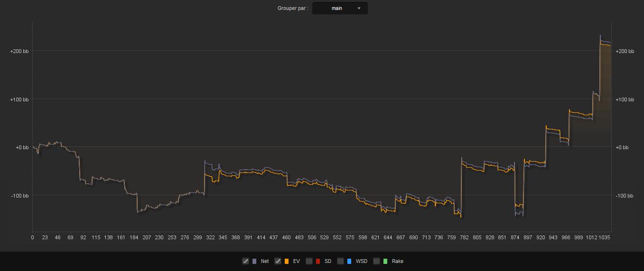The height and width of the screenshot is (271, 644).
Task: Click the left axis '+200 bb' label
Action: [x=19, y=51]
